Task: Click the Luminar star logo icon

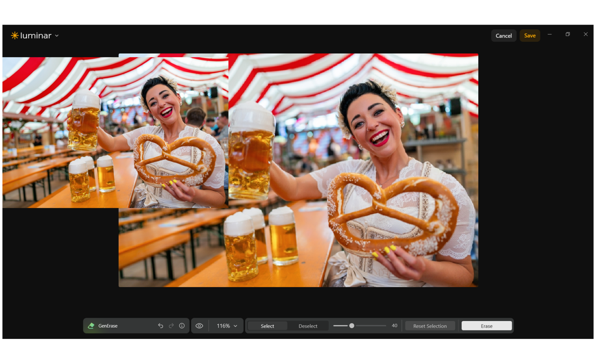Action: (x=15, y=35)
